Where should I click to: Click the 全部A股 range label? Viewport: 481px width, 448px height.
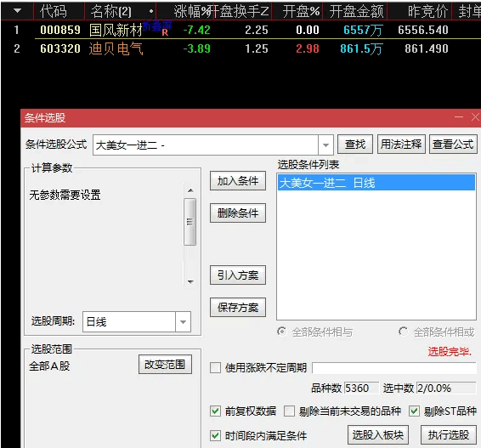pos(49,366)
